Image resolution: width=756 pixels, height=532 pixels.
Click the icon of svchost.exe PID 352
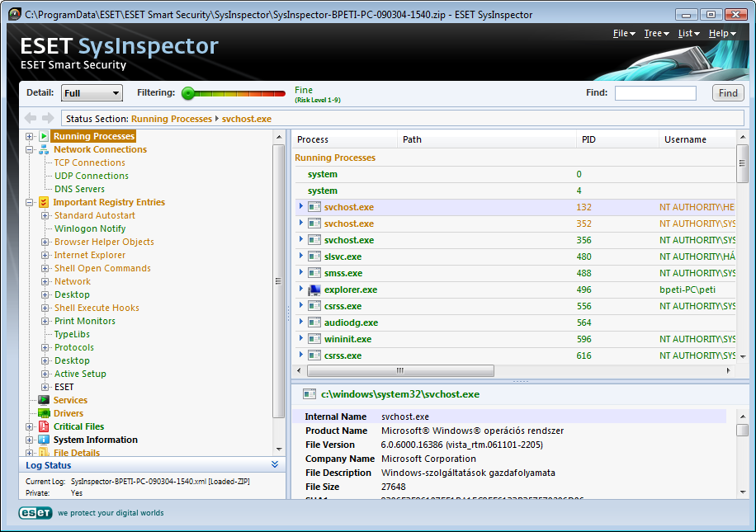pos(314,224)
